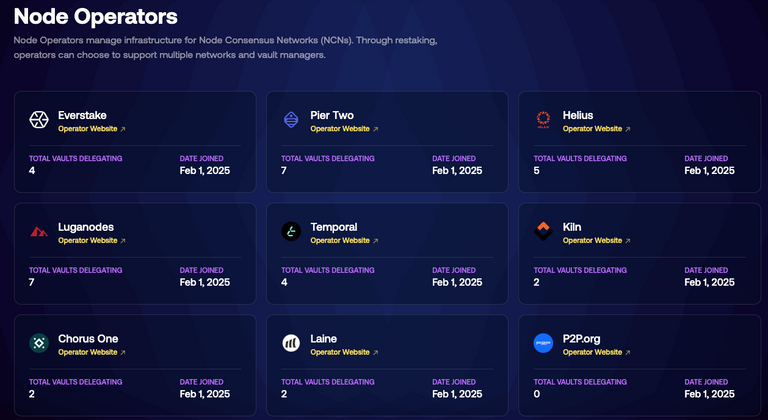Image resolution: width=768 pixels, height=420 pixels.
Task: Click the Laine logo icon
Action: 291,344
